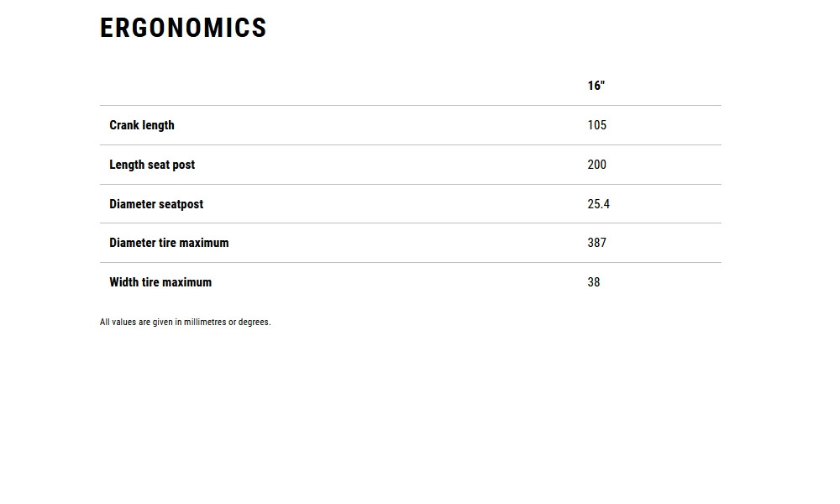The width and height of the screenshot is (840, 504).
Task: Click "maximum" in the Diameter tire row
Action: (204, 243)
